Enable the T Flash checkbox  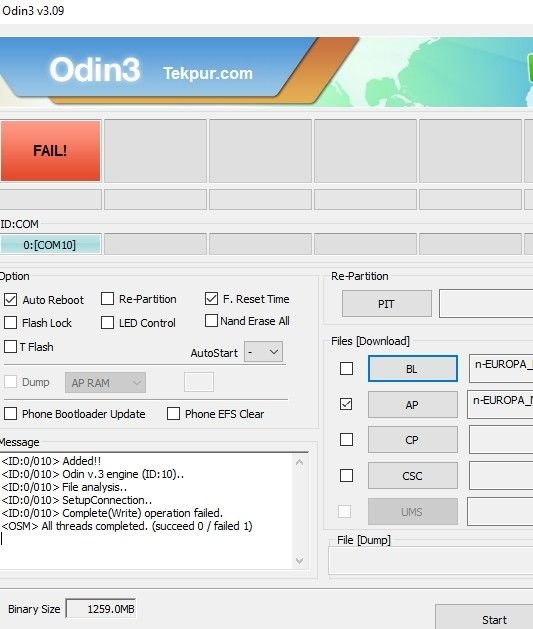10,347
